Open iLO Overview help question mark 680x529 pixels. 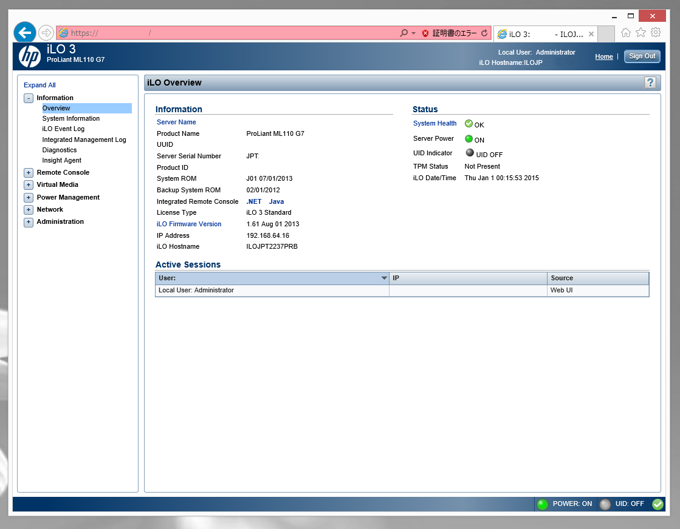[650, 82]
